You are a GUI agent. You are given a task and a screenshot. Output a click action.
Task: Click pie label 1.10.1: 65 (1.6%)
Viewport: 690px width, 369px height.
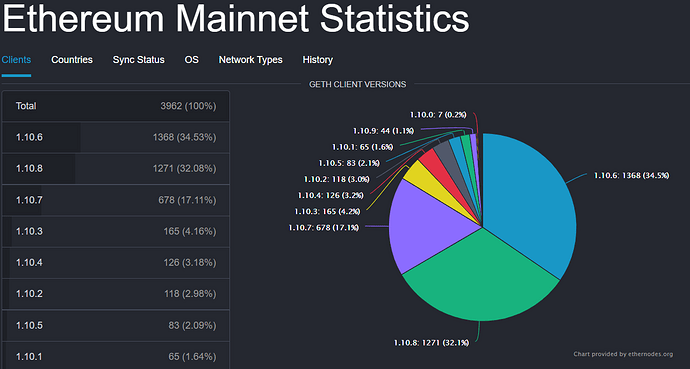(x=363, y=147)
